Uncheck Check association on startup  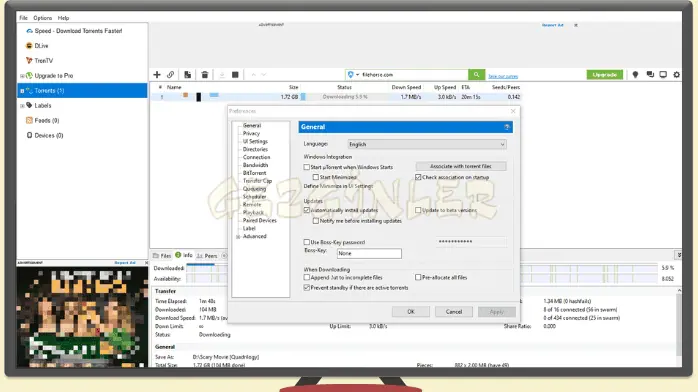point(418,177)
